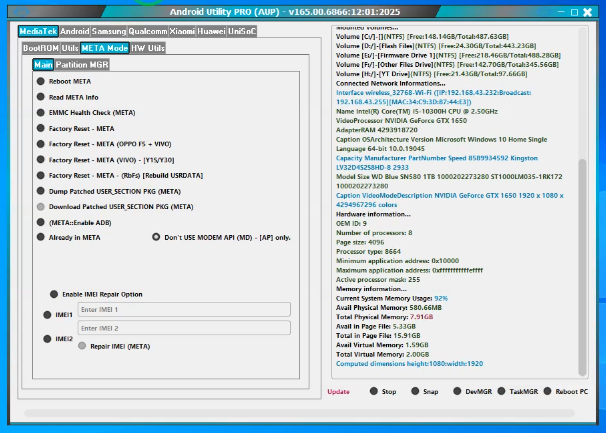606x433 pixels.
Task: Click the 'Avail Physical Memory: 580.66MB' line
Action: tap(388, 307)
